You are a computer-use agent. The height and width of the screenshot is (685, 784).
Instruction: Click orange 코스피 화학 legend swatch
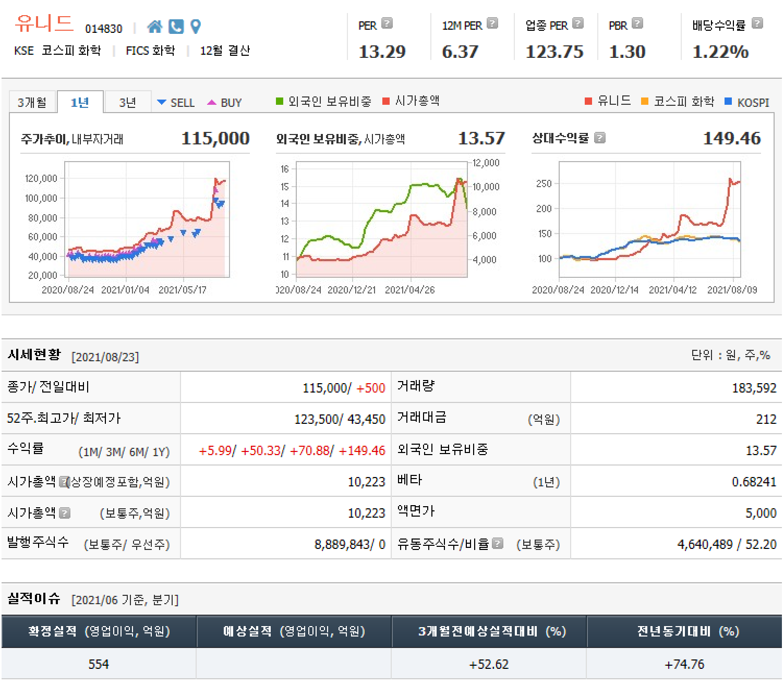coord(645,101)
